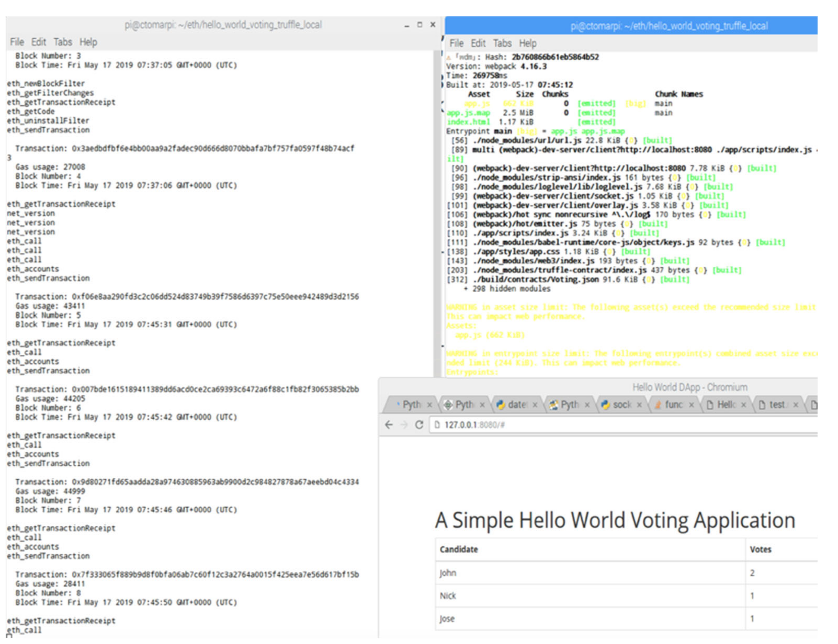This screenshot has width=838, height=644.
Task: Close the 'func' browser tab
Action: click(x=691, y=405)
